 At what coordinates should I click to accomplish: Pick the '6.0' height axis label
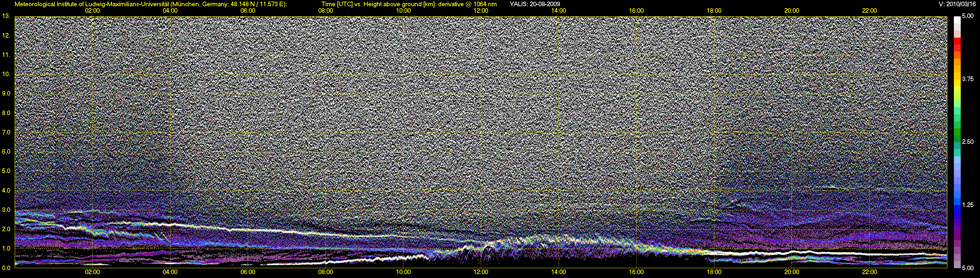[x=6, y=151]
